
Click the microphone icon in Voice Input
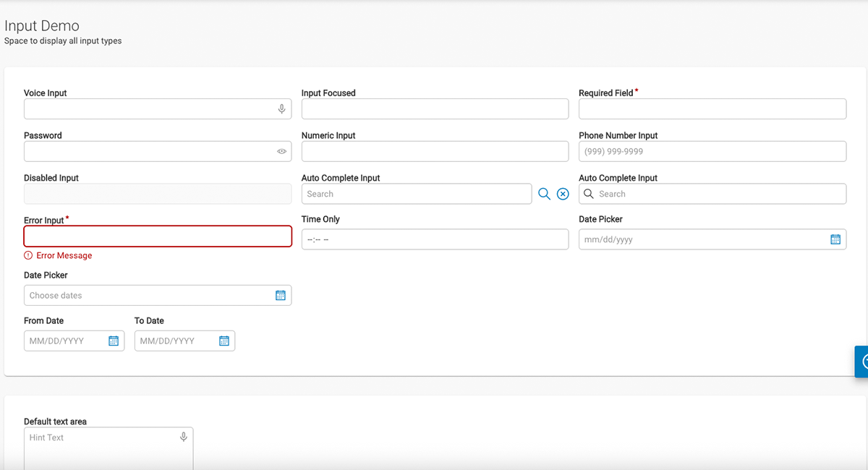click(x=282, y=109)
